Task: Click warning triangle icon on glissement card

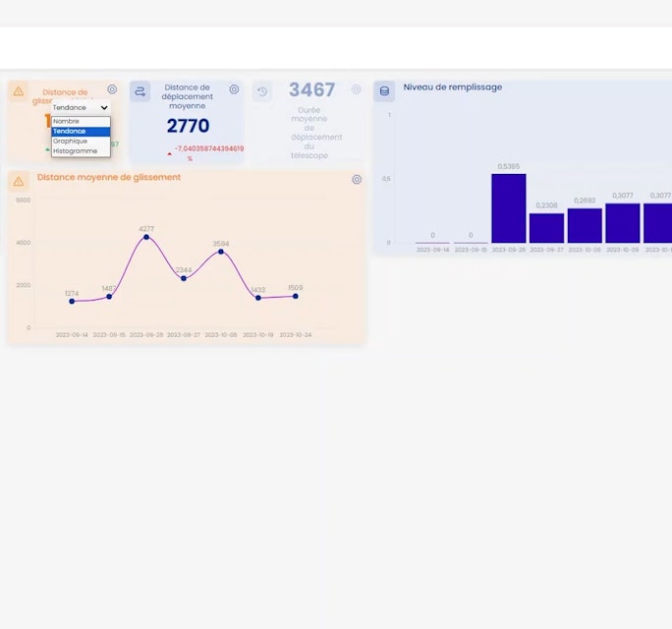Action: click(19, 91)
